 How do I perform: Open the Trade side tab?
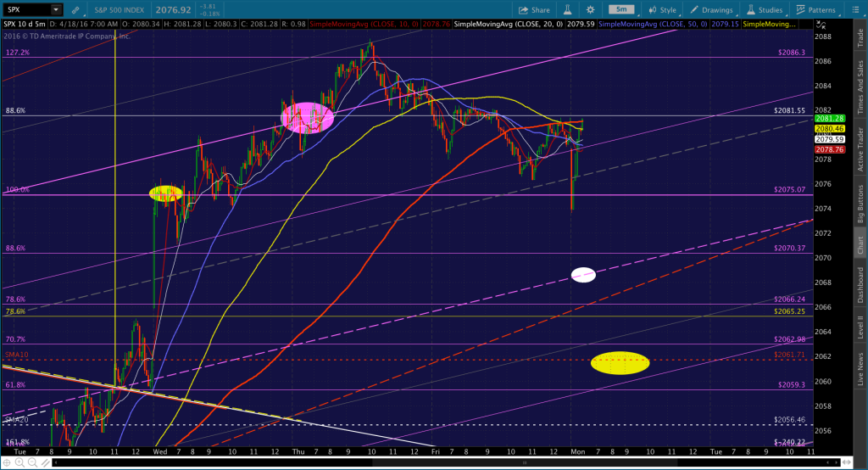point(860,38)
